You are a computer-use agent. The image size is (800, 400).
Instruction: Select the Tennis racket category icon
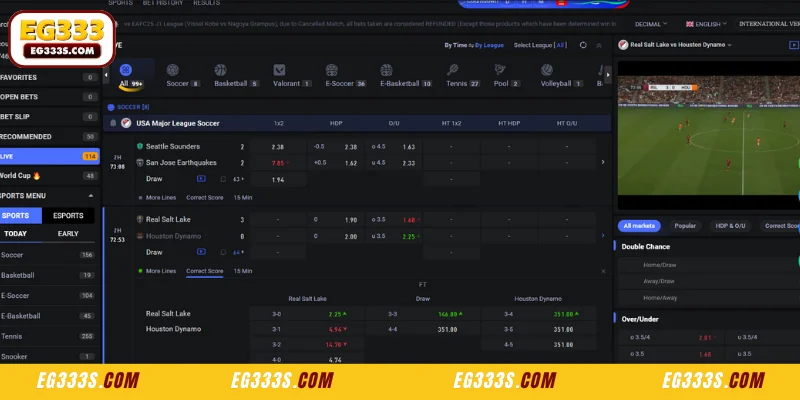pyautogui.click(x=453, y=70)
